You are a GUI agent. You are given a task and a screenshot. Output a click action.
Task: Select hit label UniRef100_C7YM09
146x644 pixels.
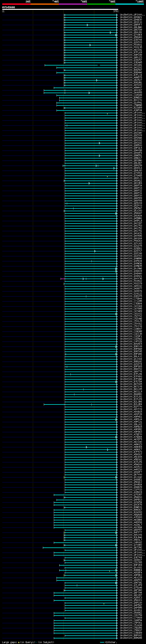click(131, 618)
